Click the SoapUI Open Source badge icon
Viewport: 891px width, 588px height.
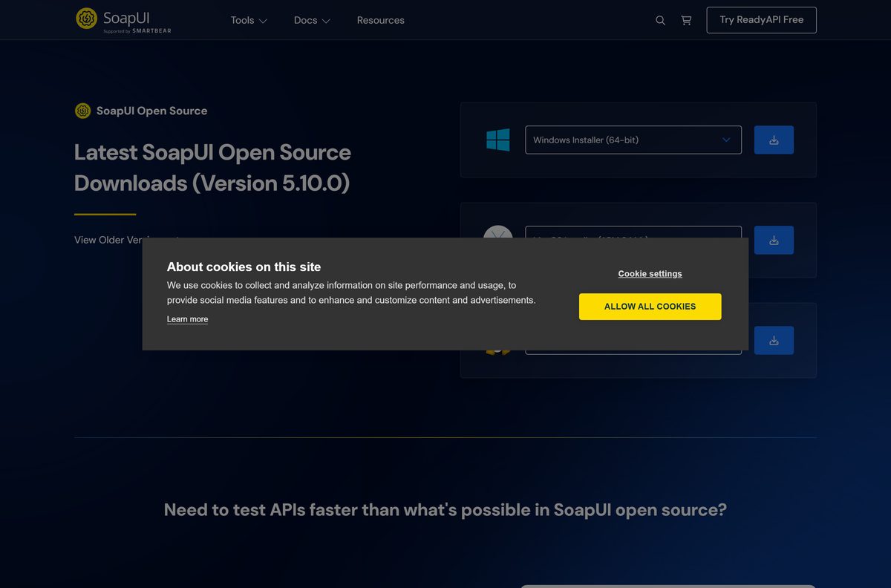(x=82, y=111)
